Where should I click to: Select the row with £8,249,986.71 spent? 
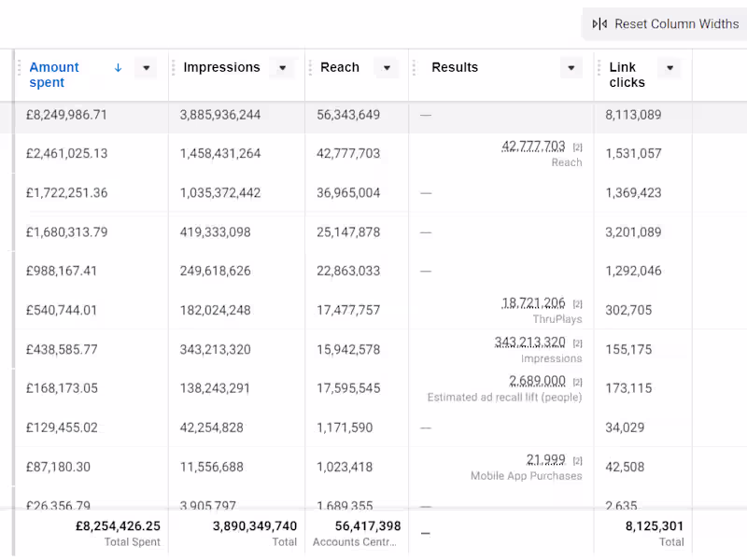(66, 116)
